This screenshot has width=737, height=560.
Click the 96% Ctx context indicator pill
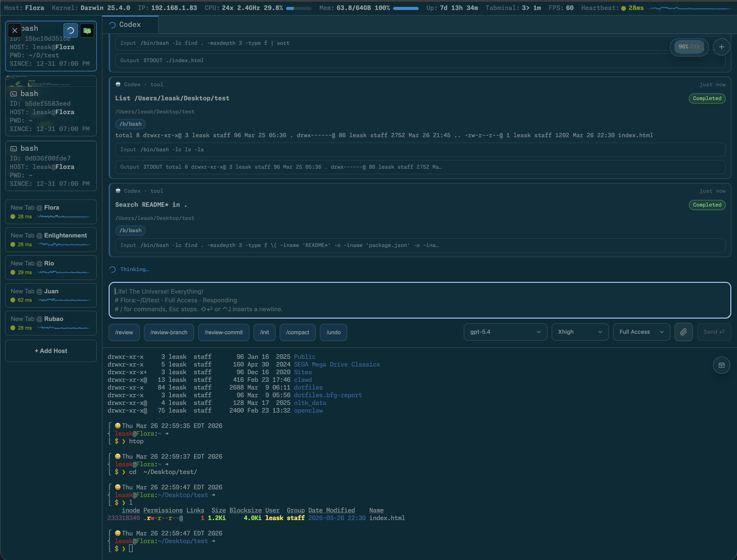pyautogui.click(x=689, y=47)
